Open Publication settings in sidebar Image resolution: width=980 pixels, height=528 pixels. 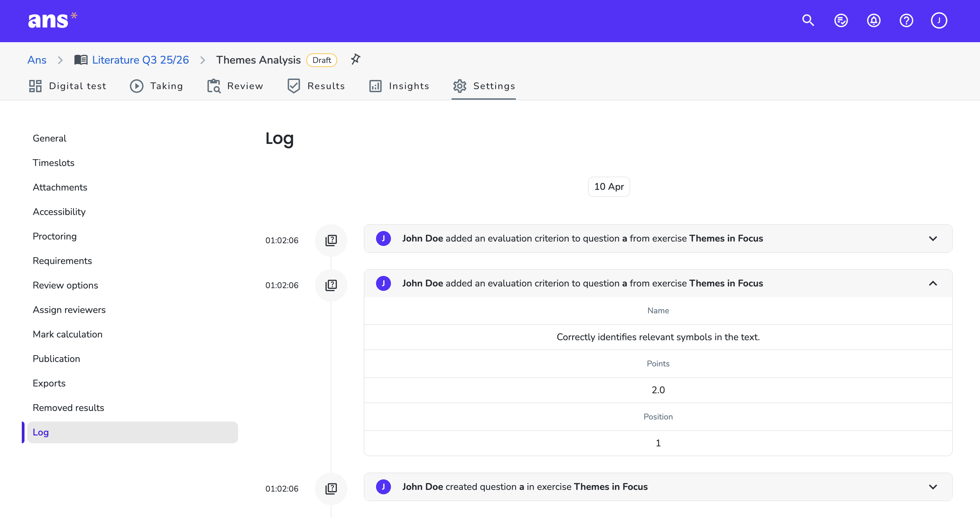pyautogui.click(x=56, y=359)
